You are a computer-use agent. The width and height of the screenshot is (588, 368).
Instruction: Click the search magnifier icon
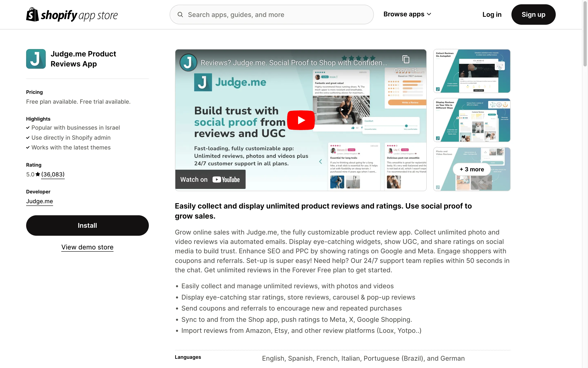[180, 15]
